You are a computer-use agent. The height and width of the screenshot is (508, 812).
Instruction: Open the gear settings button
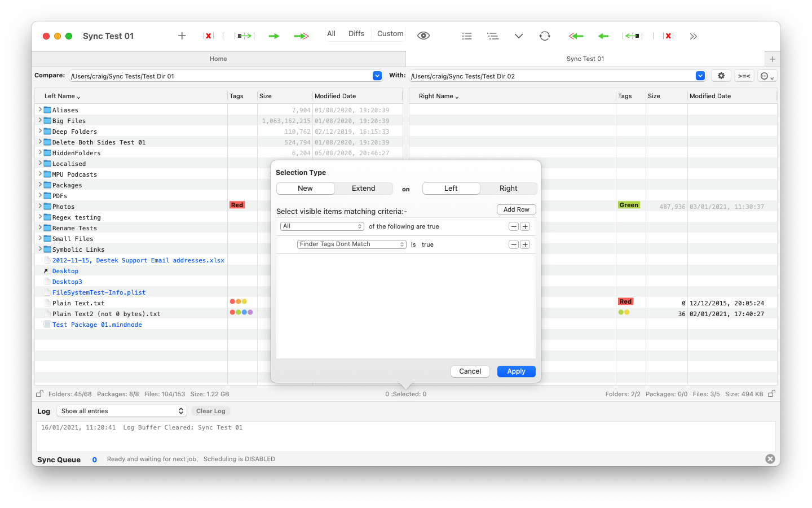tap(721, 76)
